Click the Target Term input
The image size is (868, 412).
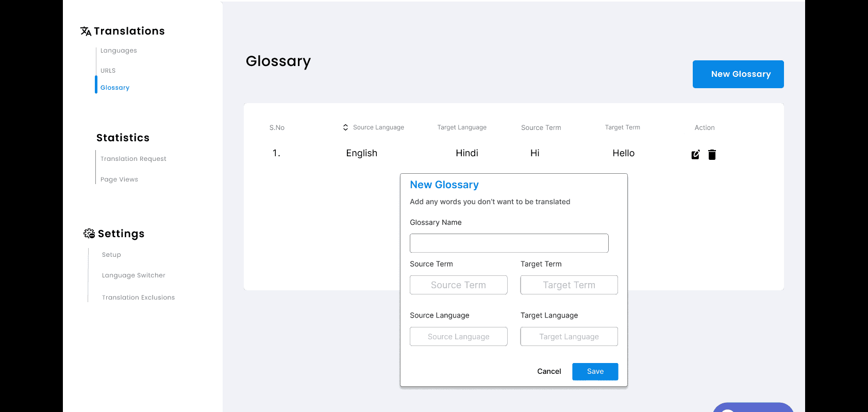569,285
